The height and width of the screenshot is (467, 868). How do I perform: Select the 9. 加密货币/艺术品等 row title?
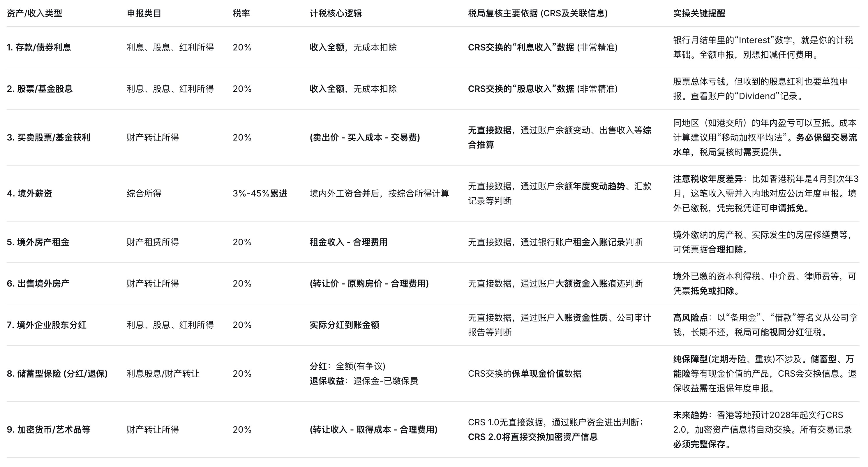click(49, 430)
